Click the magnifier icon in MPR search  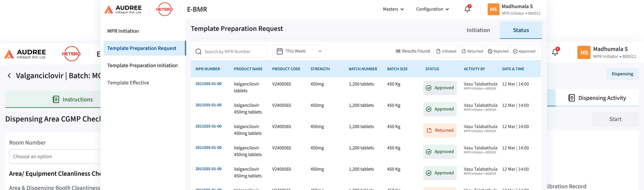click(x=199, y=52)
